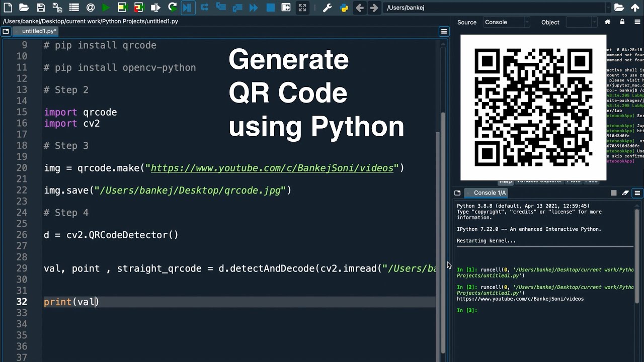Click the Help pane home icon

point(607,22)
